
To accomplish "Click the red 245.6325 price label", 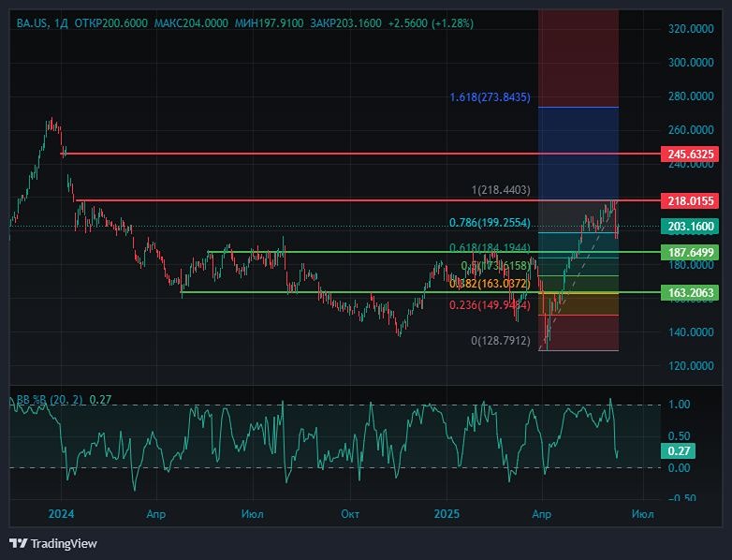I will pos(691,154).
